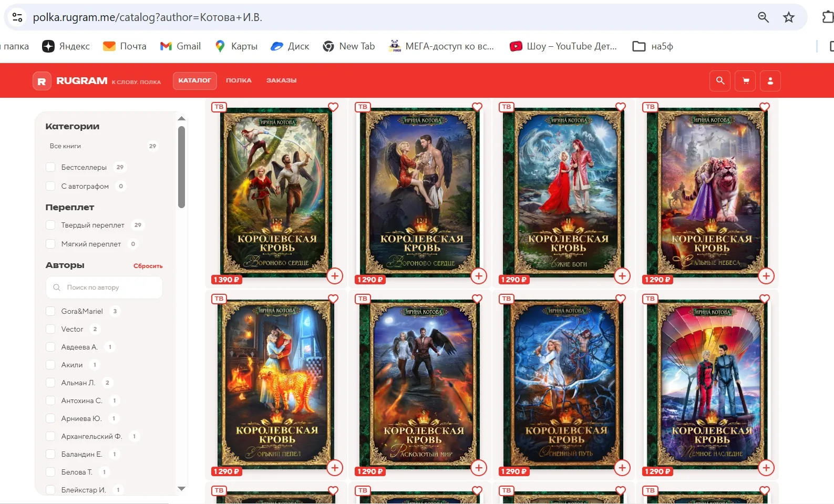This screenshot has width=834, height=504.
Task: Open the New Tab bookmark
Action: click(x=349, y=46)
